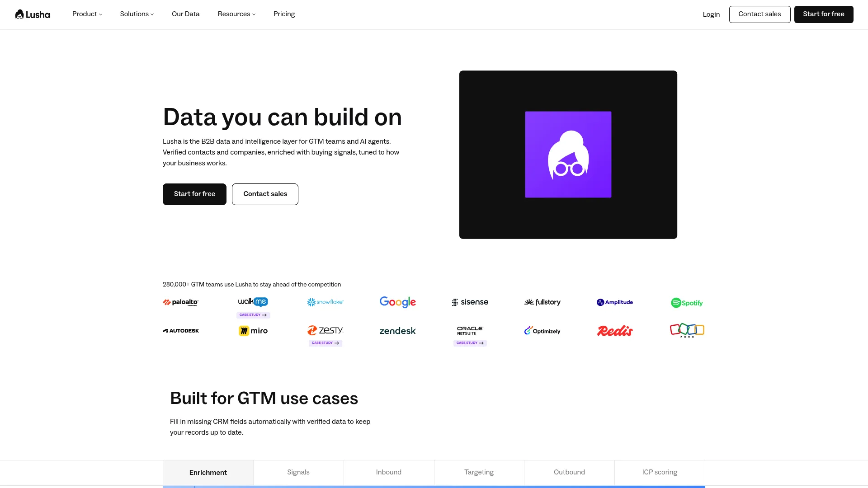Viewport: 868px width, 488px height.
Task: Click the 'Data you can build on' heading
Action: (x=282, y=117)
